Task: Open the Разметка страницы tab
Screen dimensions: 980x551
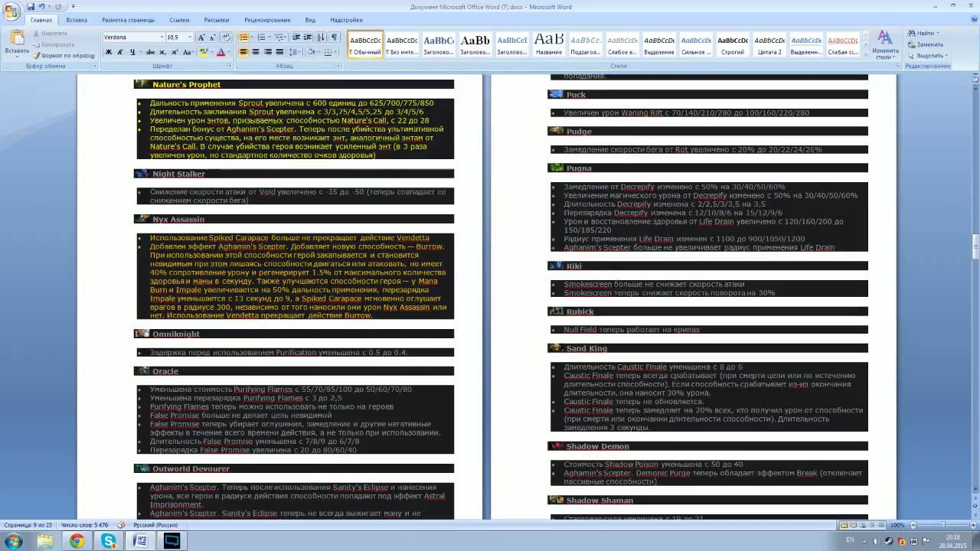Action: 128,20
